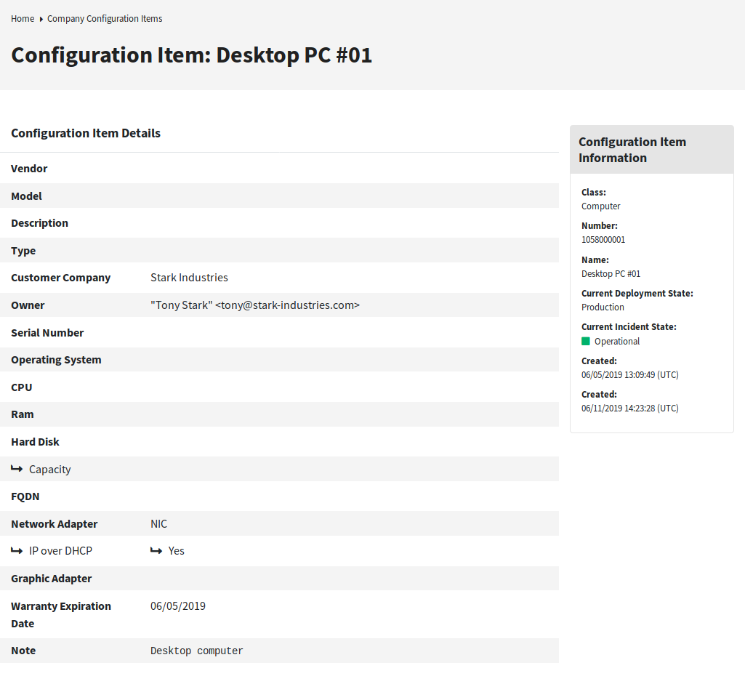The width and height of the screenshot is (745, 700).
Task: Click the arrow icon beside Yes value
Action: [156, 551]
